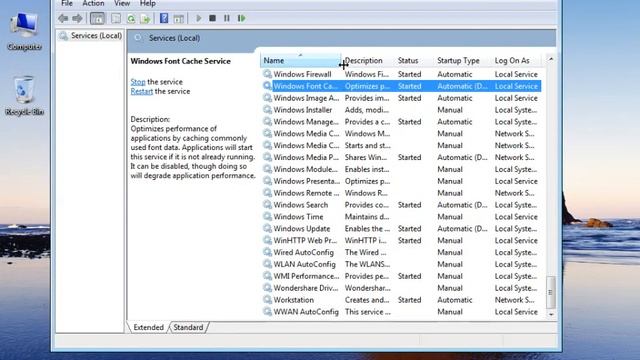Open the Help menu

pos(147,3)
